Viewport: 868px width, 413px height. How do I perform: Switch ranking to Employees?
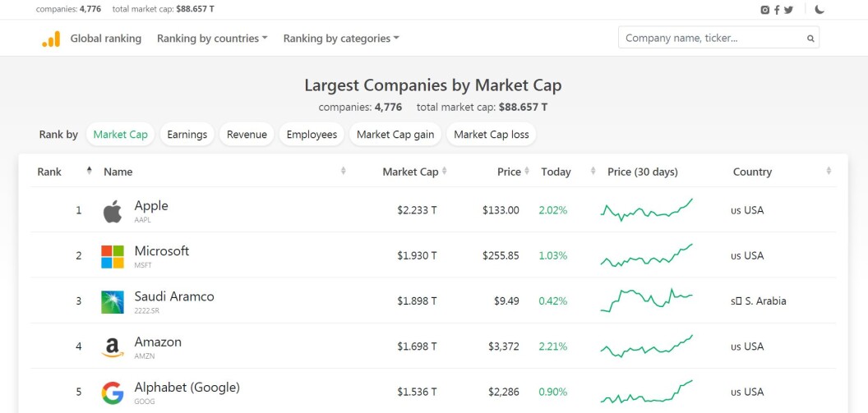pyautogui.click(x=312, y=135)
